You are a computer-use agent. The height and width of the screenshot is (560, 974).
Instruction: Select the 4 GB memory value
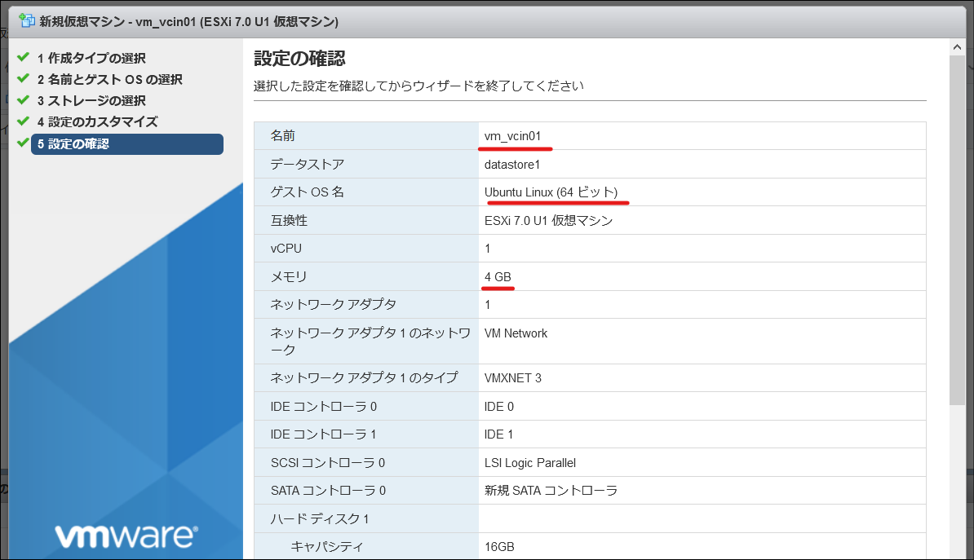click(498, 277)
